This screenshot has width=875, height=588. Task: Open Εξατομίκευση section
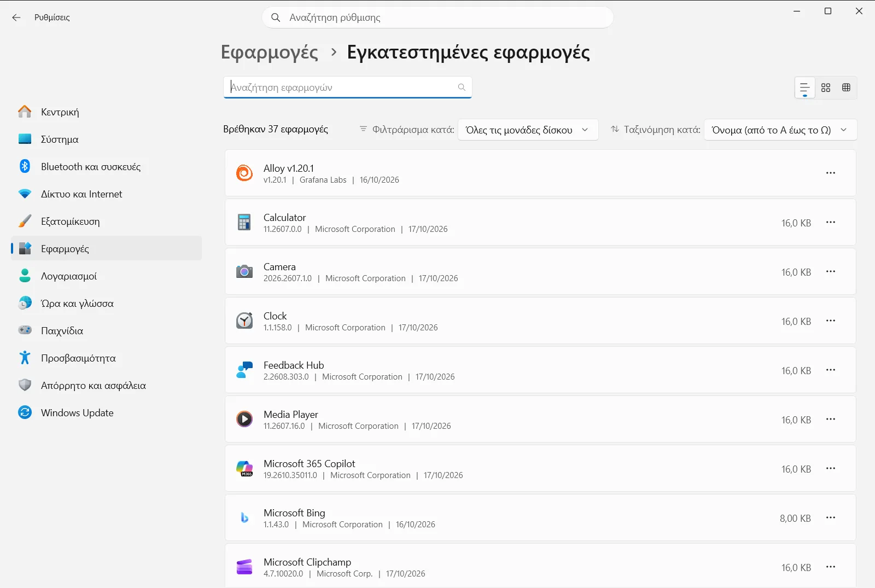pos(107,221)
